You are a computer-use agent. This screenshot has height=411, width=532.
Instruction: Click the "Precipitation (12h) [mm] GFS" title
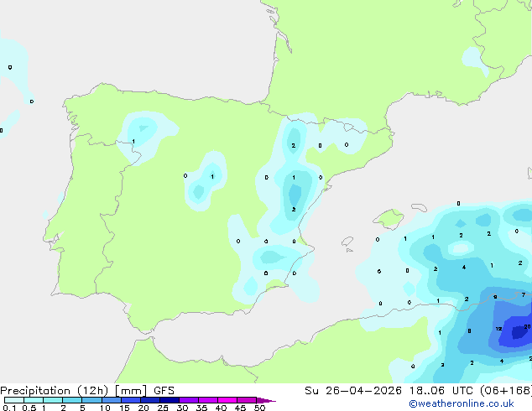[87, 391]
